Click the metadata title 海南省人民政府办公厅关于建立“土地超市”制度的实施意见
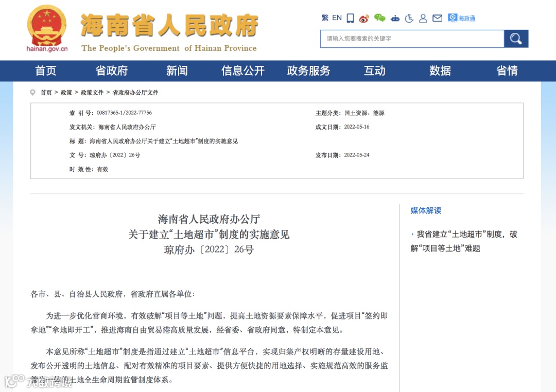This screenshot has height=392, width=556. pos(164,141)
